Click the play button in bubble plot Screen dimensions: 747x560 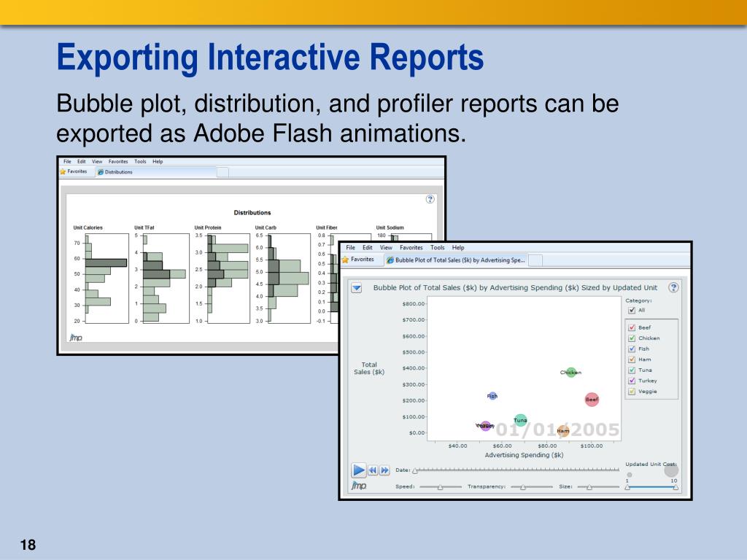(x=358, y=470)
